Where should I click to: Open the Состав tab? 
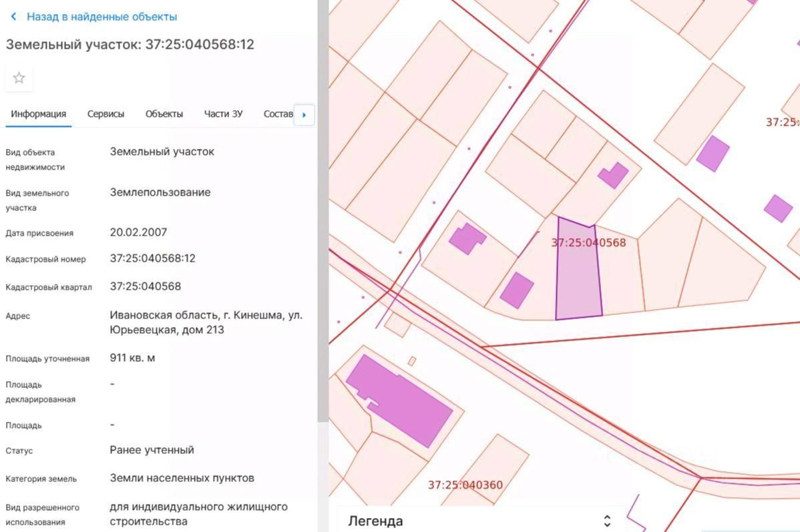(278, 113)
